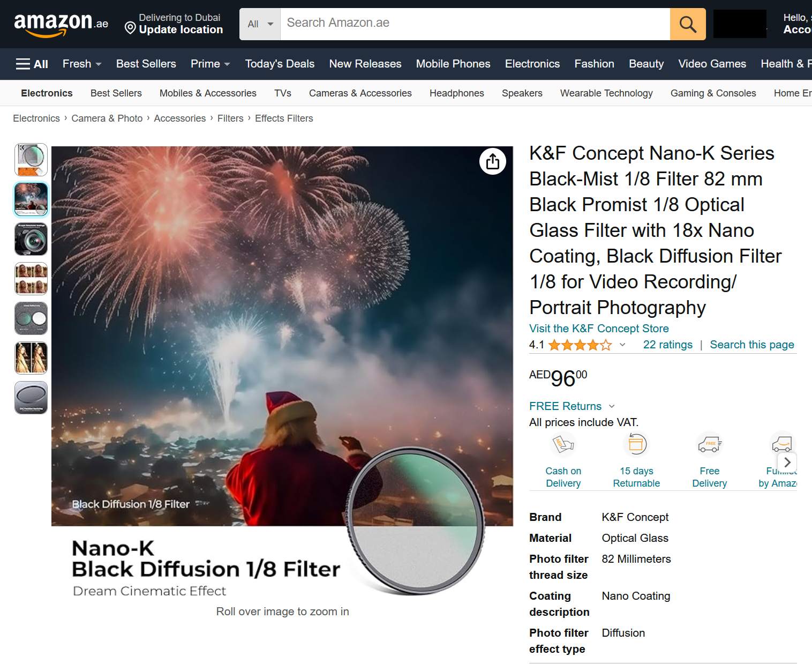The image size is (812, 671).
Task: Click the Free Delivery truck icon
Action: tap(710, 445)
